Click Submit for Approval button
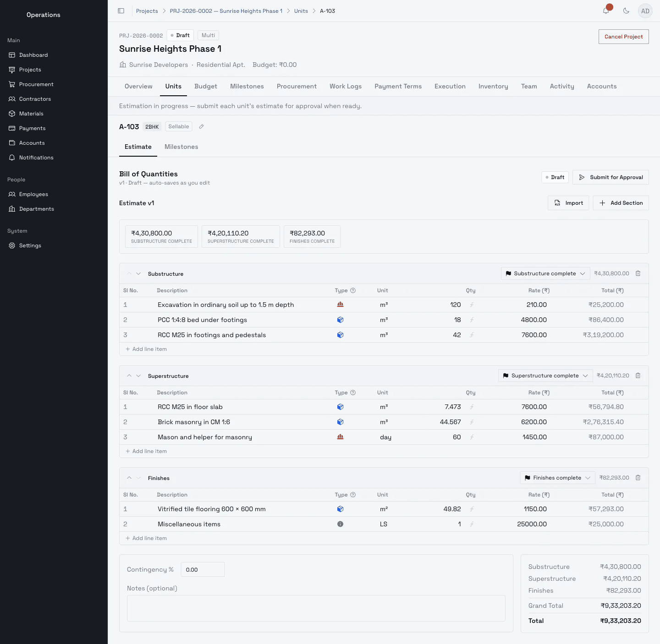 (x=610, y=177)
